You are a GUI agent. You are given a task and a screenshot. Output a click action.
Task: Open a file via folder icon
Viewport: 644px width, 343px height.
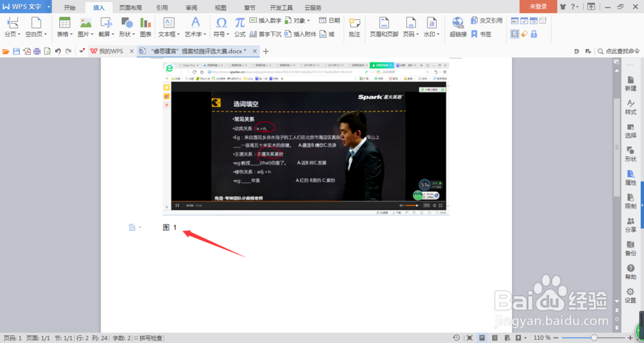[x=6, y=51]
